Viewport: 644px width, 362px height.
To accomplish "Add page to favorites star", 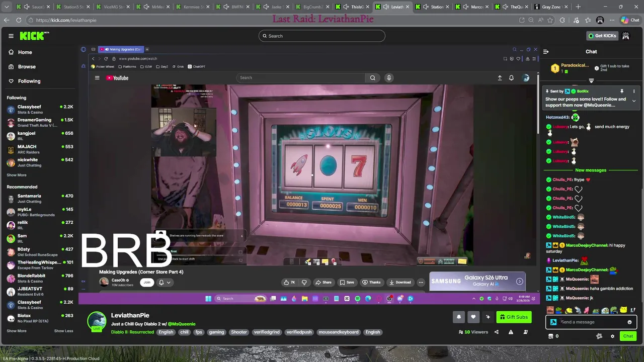I will [x=550, y=20].
